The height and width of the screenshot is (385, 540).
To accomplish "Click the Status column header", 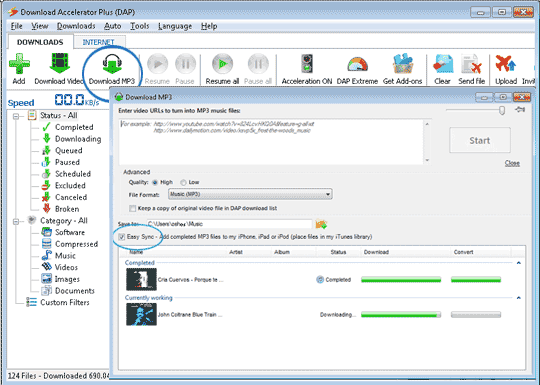I will 339,252.
